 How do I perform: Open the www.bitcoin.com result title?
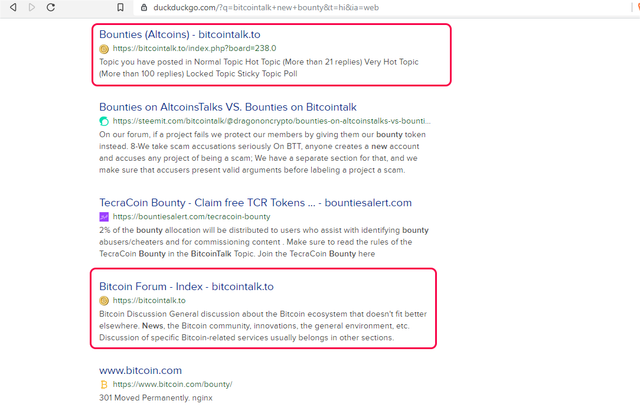(x=140, y=371)
